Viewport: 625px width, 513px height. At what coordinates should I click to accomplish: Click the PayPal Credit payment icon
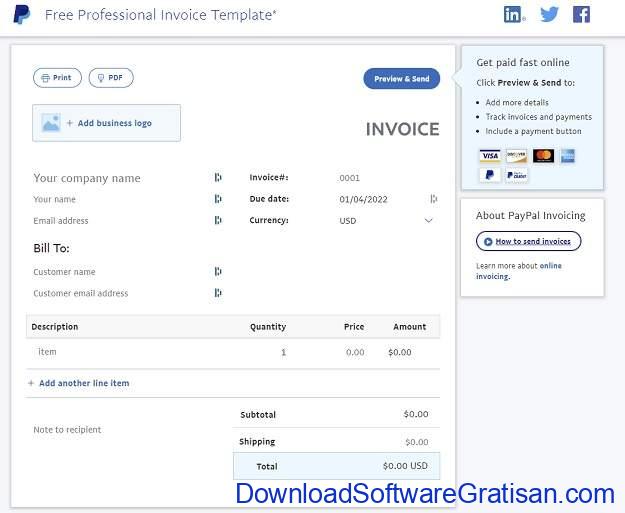(516, 175)
